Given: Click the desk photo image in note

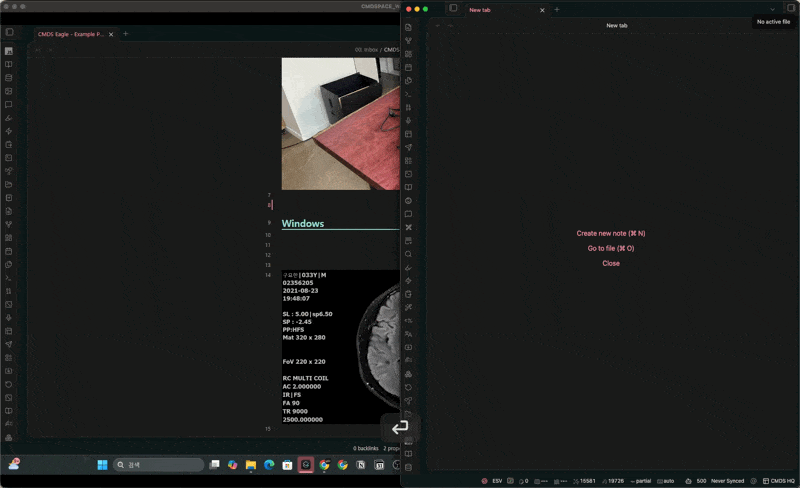Looking at the screenshot, I should pos(340,124).
